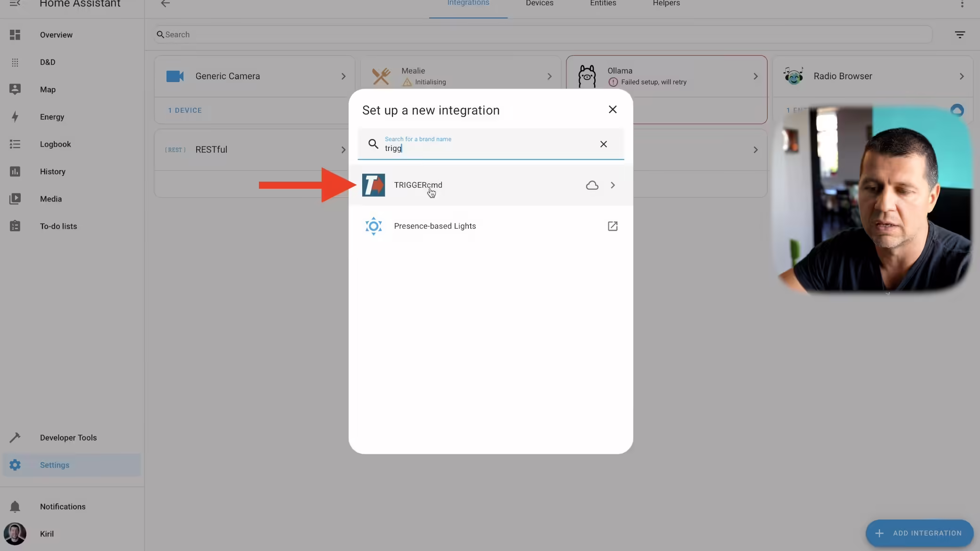
Task: Close the Set up a new integration dialog
Action: tap(613, 109)
